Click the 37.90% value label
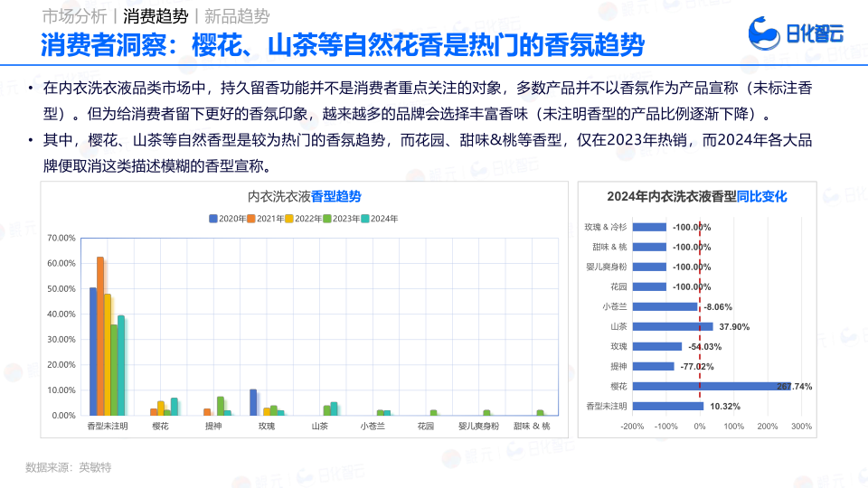Viewport: 868px width, 488px height. pos(734,327)
